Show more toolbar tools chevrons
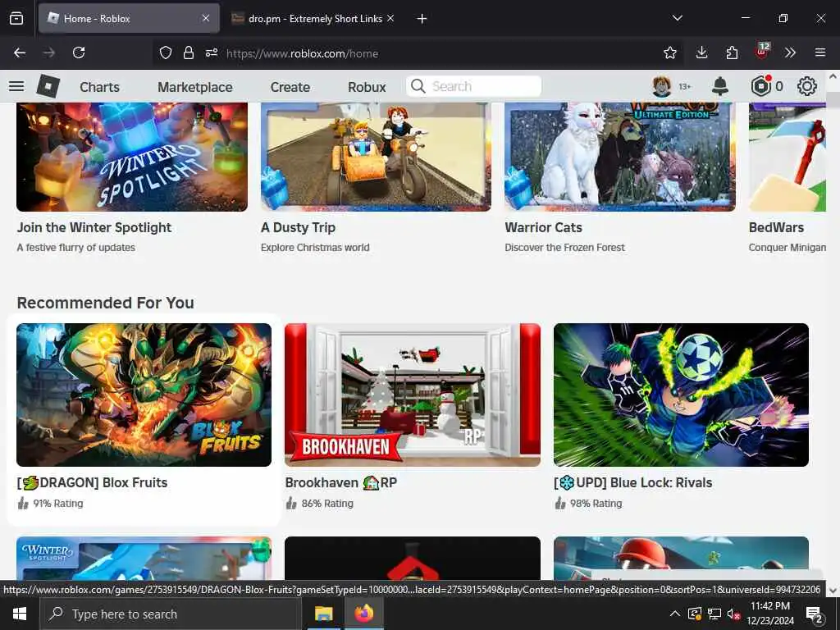This screenshot has height=630, width=840. click(790, 52)
